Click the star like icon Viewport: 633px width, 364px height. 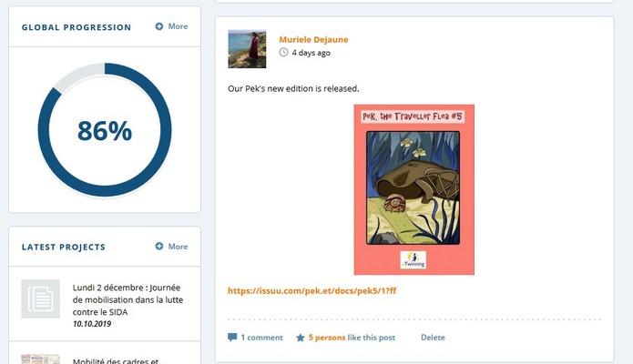coord(301,338)
